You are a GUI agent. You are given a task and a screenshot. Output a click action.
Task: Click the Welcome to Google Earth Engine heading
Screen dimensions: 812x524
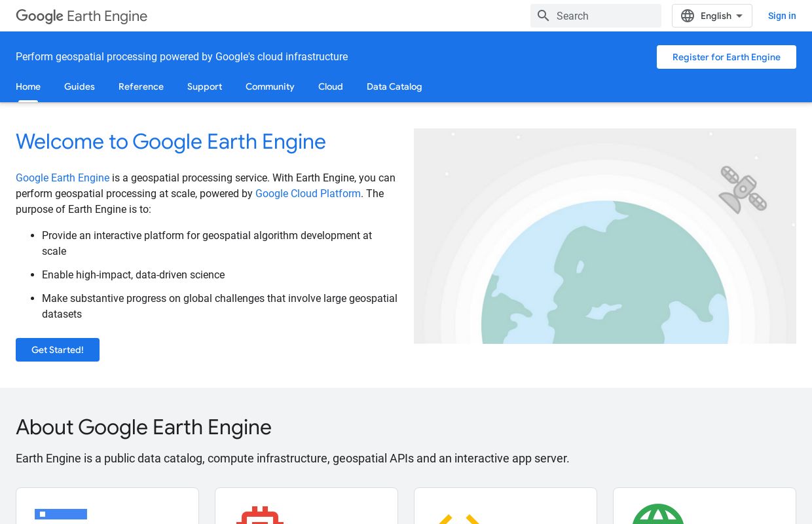click(170, 141)
